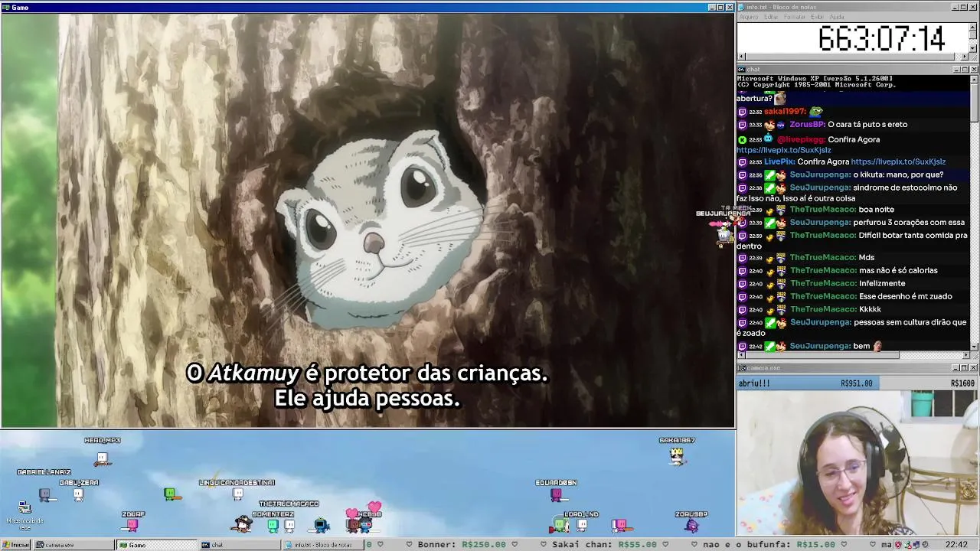980x551 pixels.
Task: Click the Notepad icon in info.txt title bar
Action: (x=741, y=7)
